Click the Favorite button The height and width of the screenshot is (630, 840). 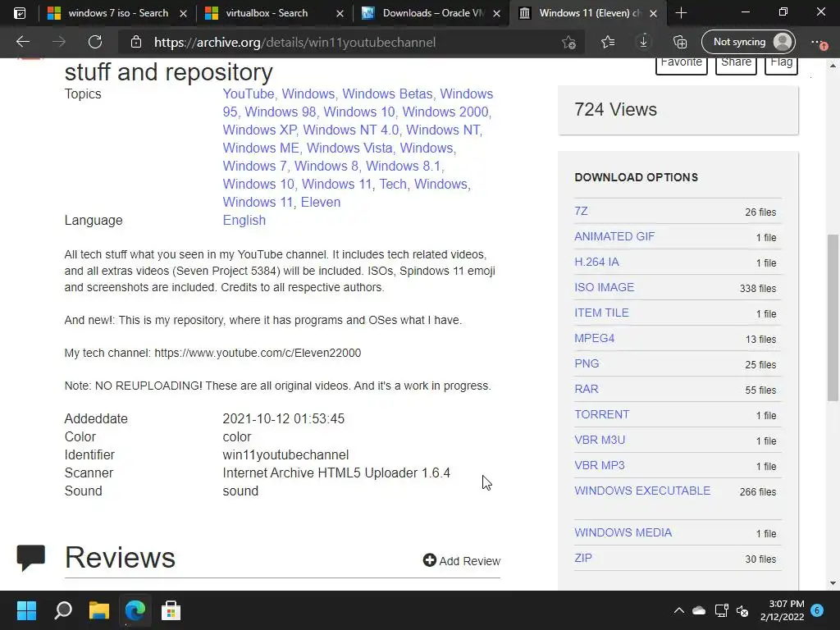coord(682,64)
